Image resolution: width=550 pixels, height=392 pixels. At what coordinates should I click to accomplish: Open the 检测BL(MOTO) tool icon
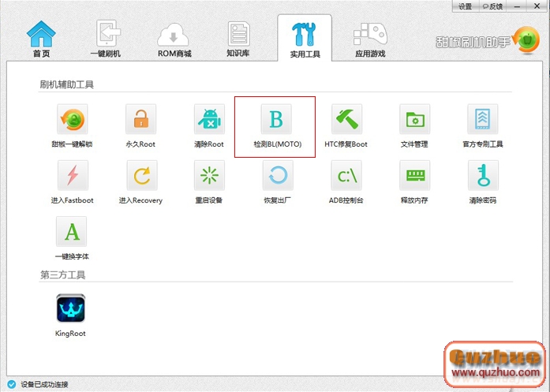pos(276,119)
